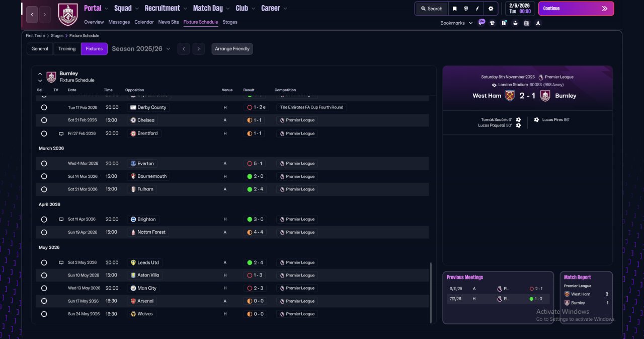
Task: Click the Continue button
Action: pyautogui.click(x=576, y=9)
